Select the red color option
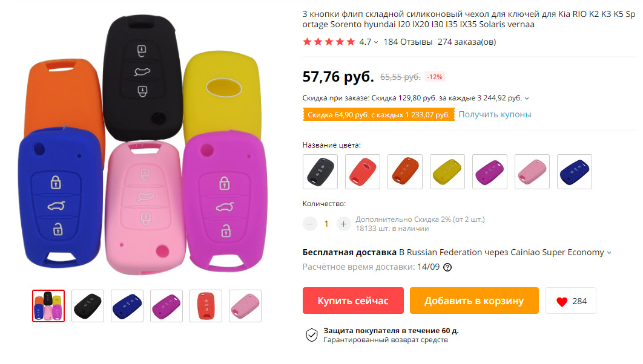Image resolution: width=643 pixels, height=364 pixels. 363,172
